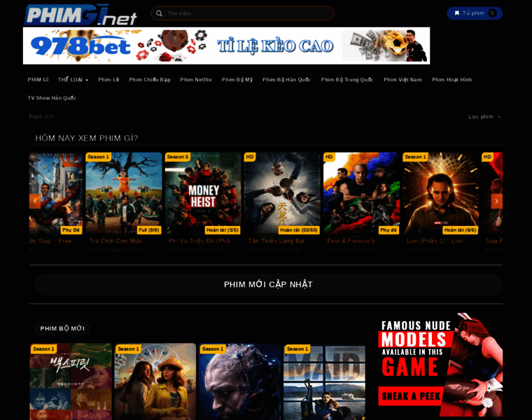532x420 pixels.
Task: Click the bookmark icon in Tủ phim
Action: click(457, 13)
